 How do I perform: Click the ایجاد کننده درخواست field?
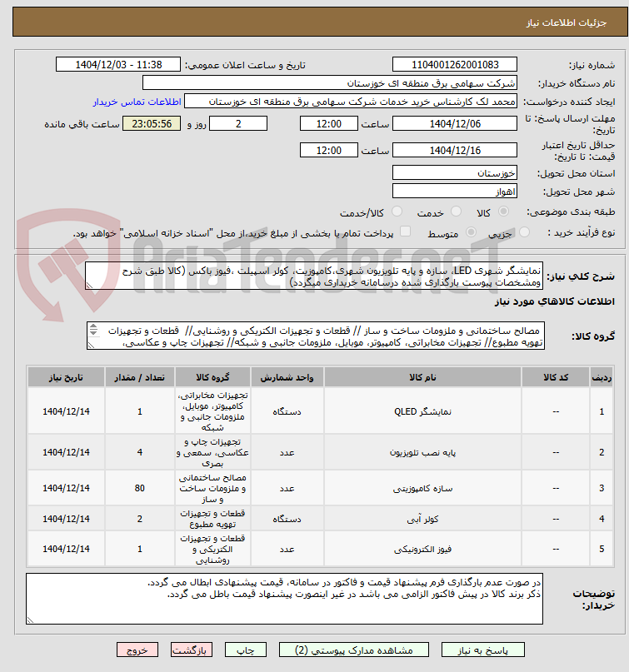pyautogui.click(x=351, y=102)
